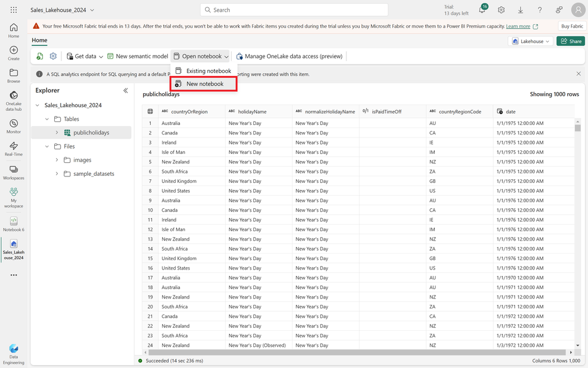Open the downloads menu
Screen dimensions: 588x368
[520, 10]
